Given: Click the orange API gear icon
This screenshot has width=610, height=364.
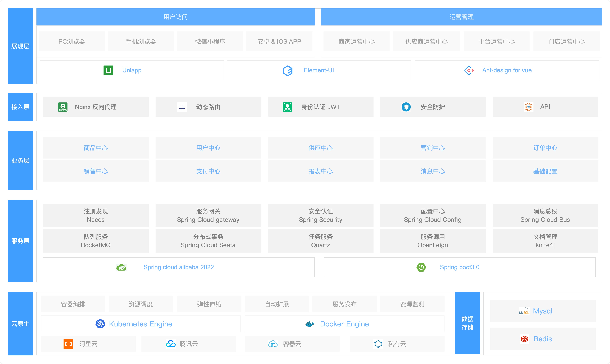Looking at the screenshot, I should [529, 107].
